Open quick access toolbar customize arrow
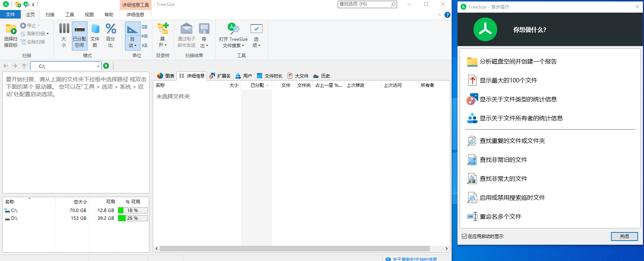644x261 pixels. click(33, 5)
